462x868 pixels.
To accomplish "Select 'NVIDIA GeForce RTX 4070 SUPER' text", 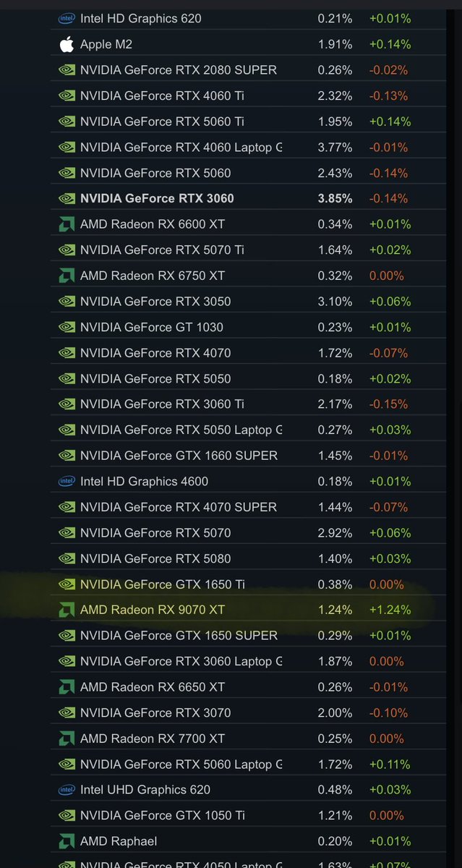I will point(179,508).
